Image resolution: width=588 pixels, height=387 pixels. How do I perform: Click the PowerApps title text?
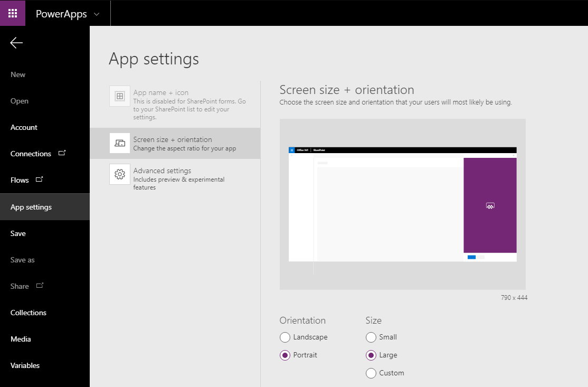61,14
